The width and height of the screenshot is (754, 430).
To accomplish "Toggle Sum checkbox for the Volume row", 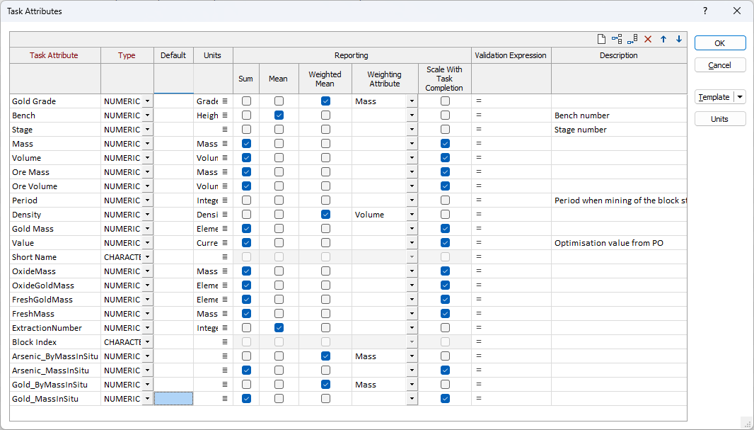I will pos(247,158).
